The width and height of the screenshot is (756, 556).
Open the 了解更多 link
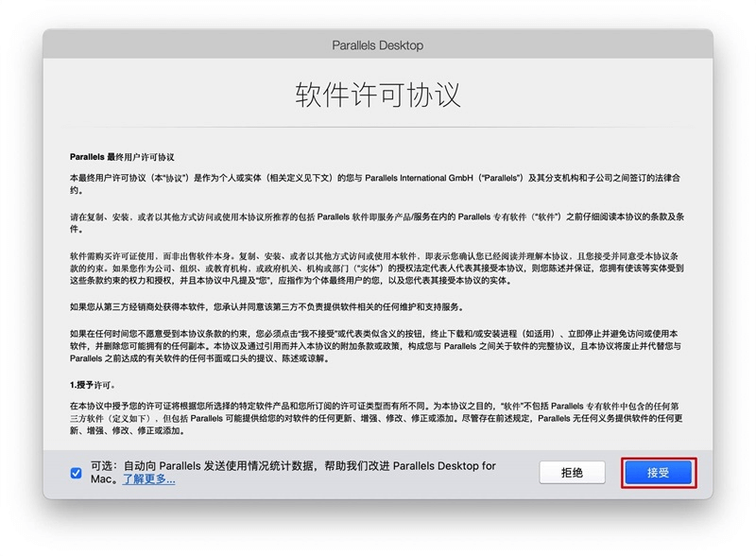coord(147,479)
